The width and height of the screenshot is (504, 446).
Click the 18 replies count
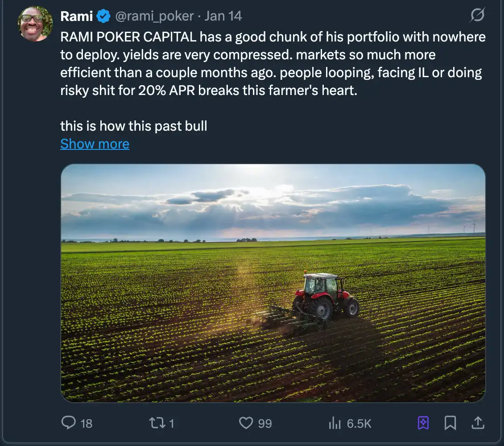pyautogui.click(x=86, y=423)
